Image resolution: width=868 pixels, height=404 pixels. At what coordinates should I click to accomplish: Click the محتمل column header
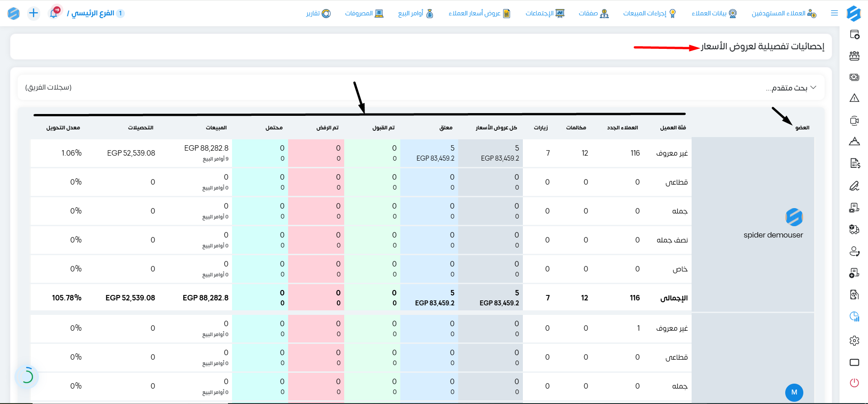click(x=274, y=128)
